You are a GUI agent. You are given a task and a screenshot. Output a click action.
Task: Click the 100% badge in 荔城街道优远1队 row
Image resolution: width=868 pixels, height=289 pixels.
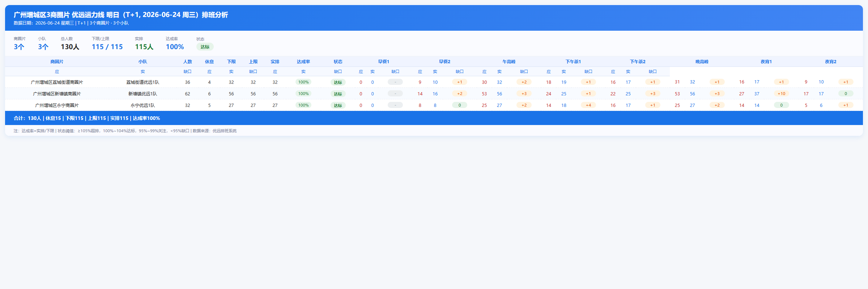pos(303,82)
